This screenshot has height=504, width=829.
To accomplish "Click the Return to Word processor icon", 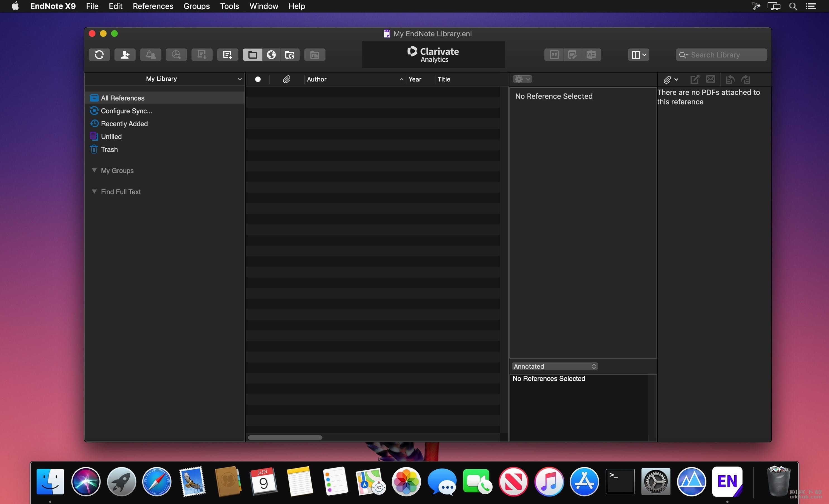I will pyautogui.click(x=591, y=54).
